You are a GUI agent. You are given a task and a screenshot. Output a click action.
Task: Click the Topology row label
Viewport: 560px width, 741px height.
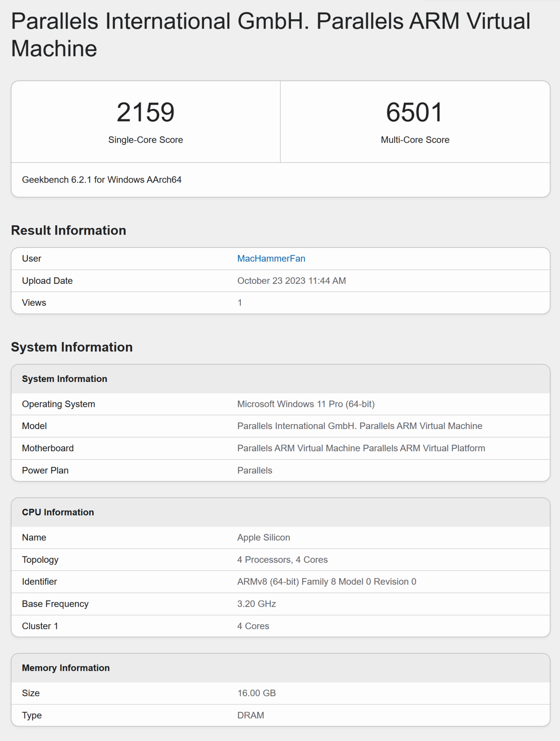(40, 560)
